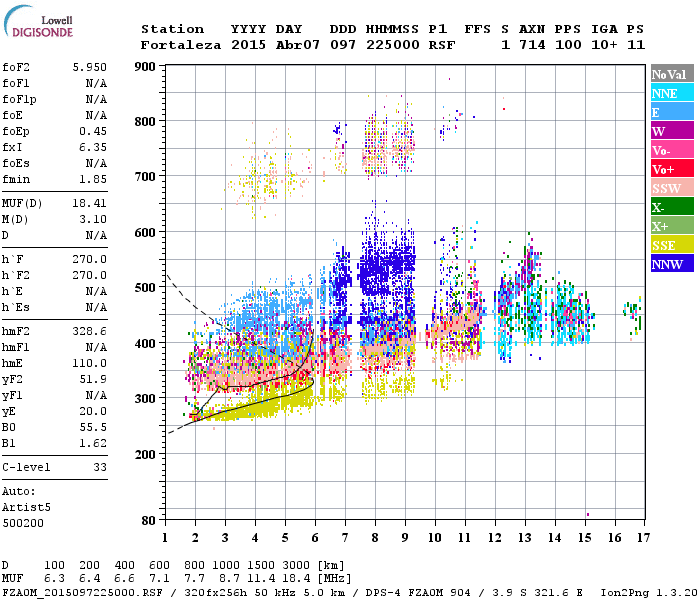Click the 900 label on height axis
This screenshot has height=600, width=700.
[x=147, y=66]
